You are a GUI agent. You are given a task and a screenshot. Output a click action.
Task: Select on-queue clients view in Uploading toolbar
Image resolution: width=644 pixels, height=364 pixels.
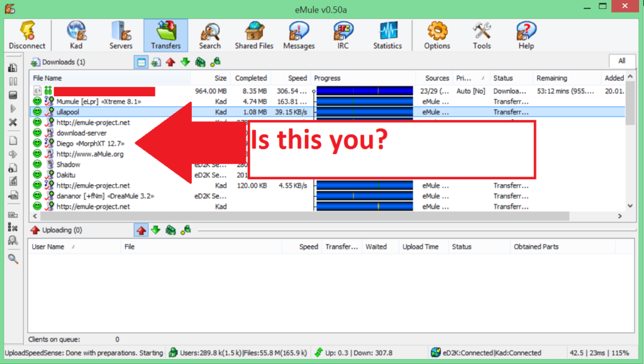point(170,230)
